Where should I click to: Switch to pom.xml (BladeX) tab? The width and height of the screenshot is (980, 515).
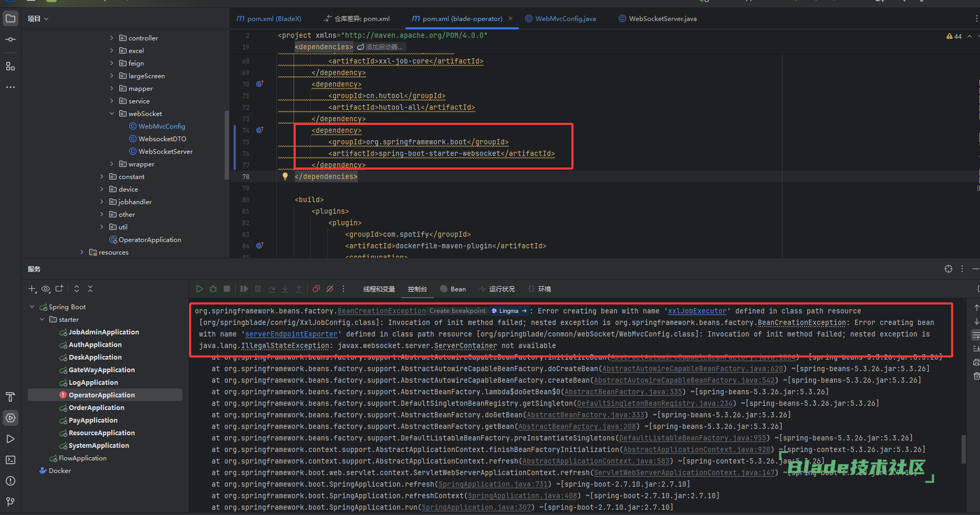[269, 19]
